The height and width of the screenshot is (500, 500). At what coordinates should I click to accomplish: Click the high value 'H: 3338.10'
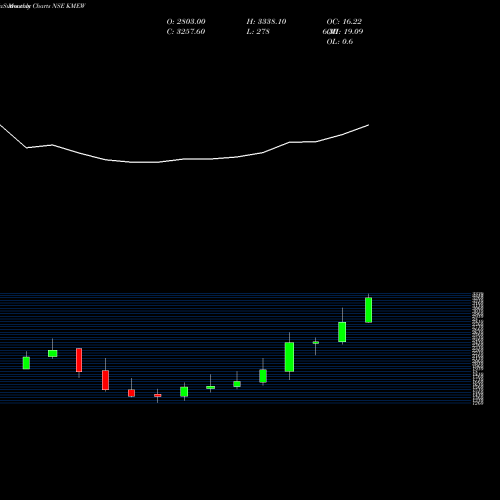266,22
